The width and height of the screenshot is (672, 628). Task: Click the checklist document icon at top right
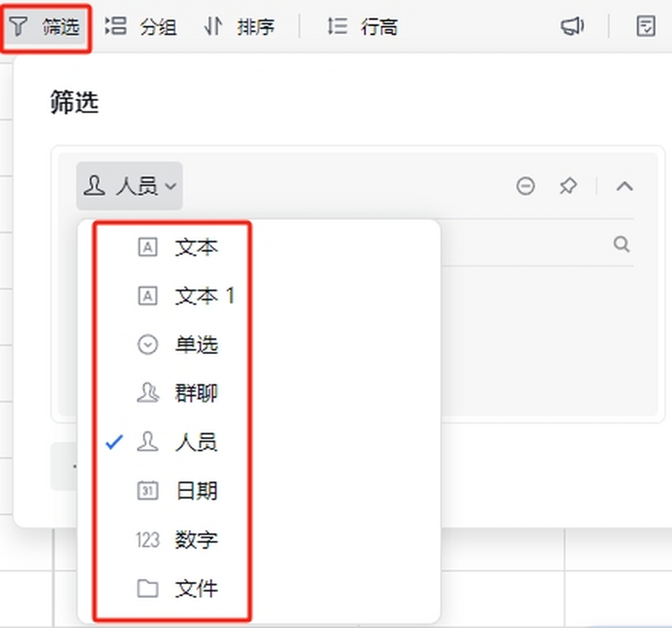[x=646, y=26]
